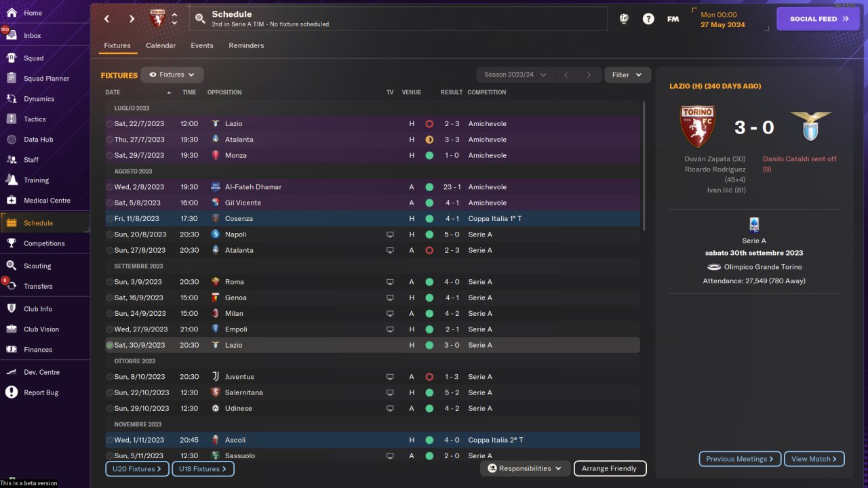Toggle the check circle on Sat 22/7/2023 row
The image size is (868, 488).
tap(110, 124)
